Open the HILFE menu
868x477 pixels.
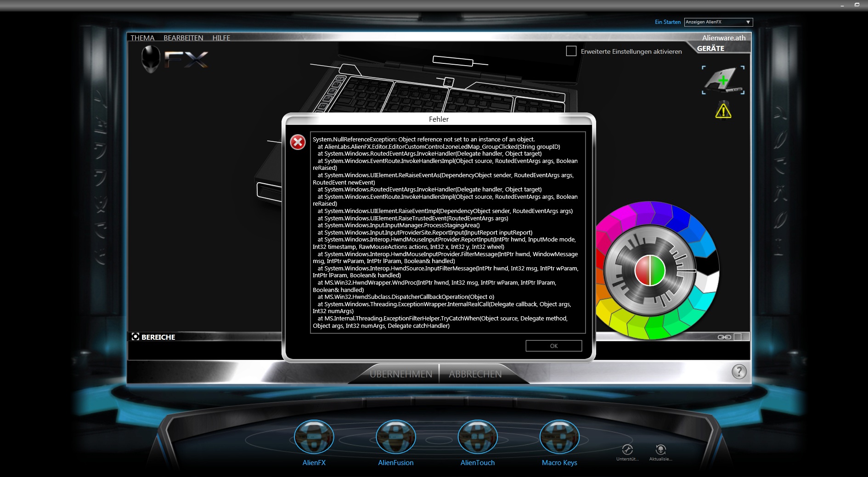(x=221, y=38)
